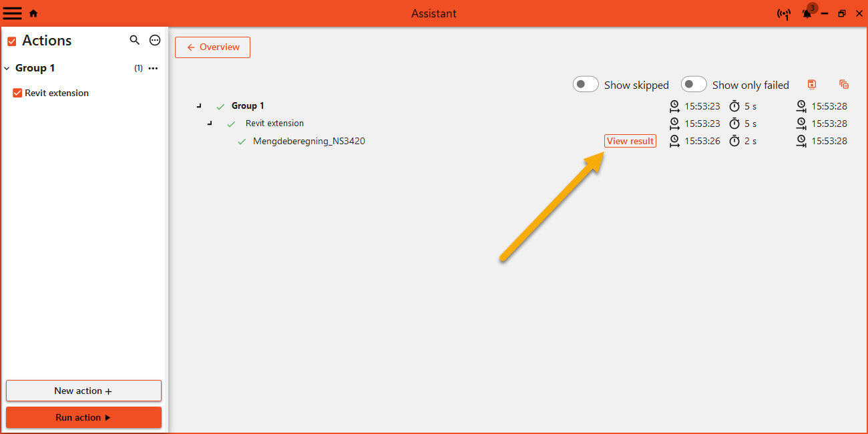Toggle the select-all Actions checkbox

11,41
